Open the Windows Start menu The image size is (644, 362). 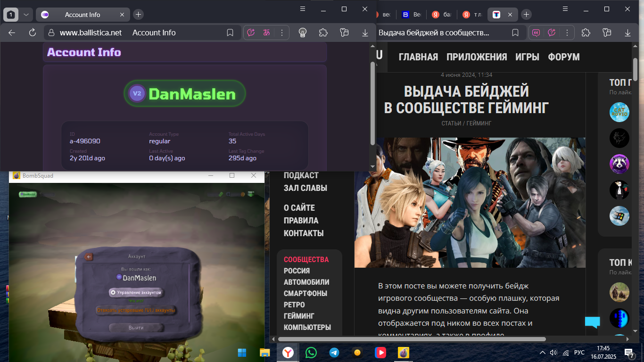click(242, 352)
